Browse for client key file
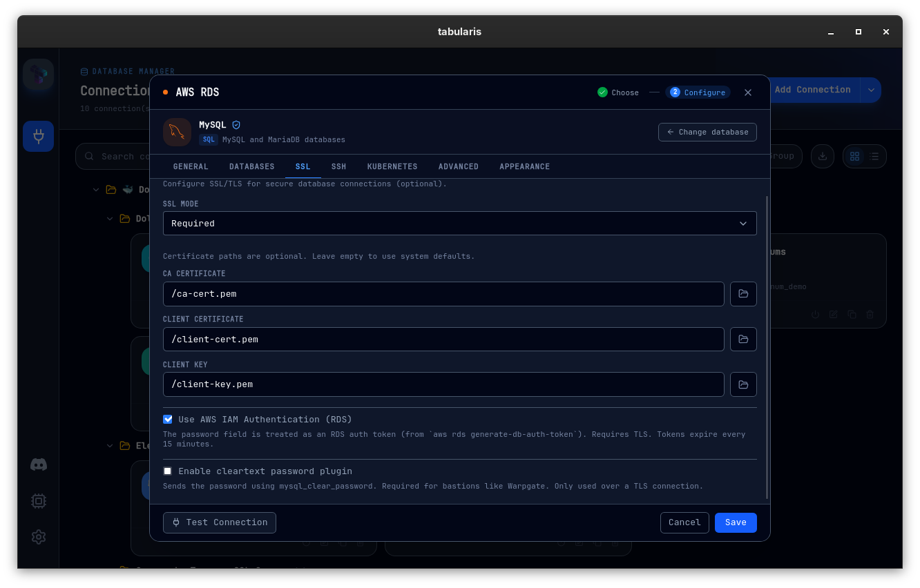 (x=743, y=384)
